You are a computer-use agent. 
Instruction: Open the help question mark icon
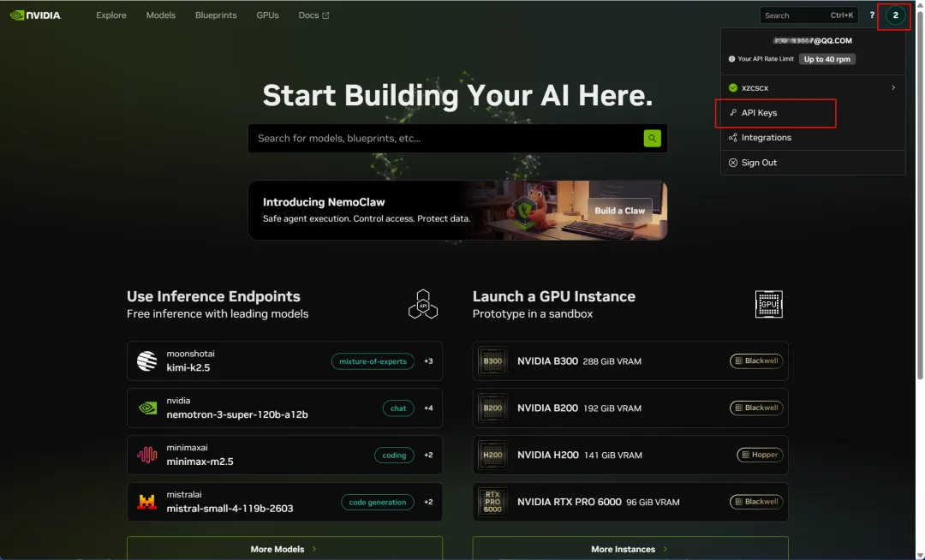click(872, 15)
